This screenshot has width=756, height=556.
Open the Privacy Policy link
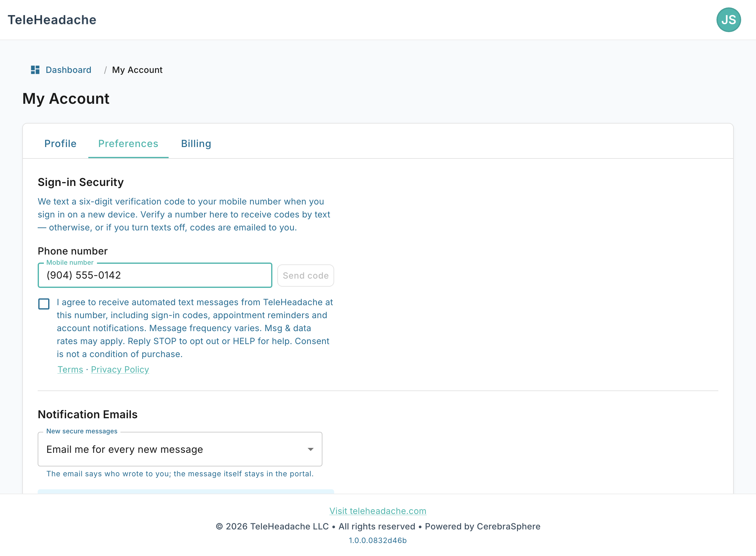tap(120, 369)
